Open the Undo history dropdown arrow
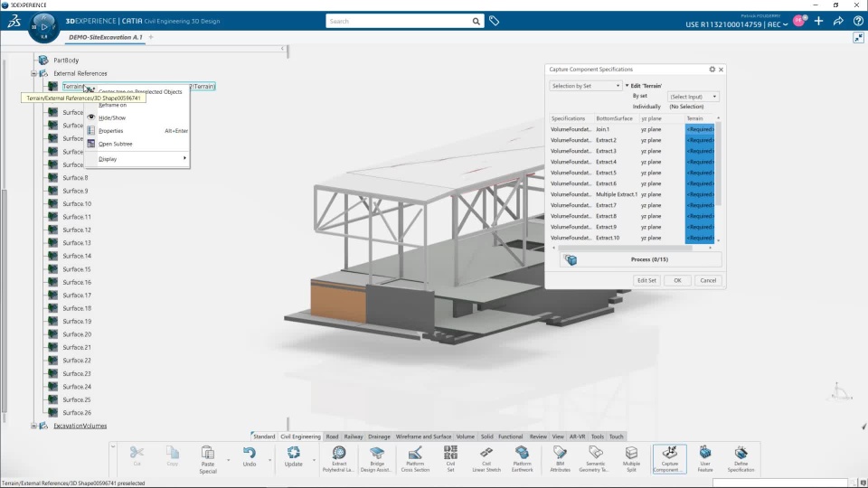The image size is (868, 488). pyautogui.click(x=269, y=460)
